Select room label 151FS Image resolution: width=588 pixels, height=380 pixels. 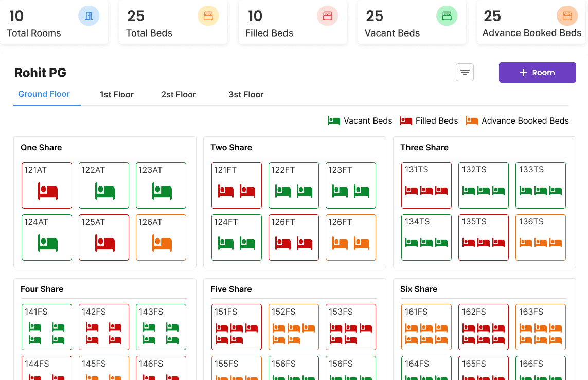point(226,312)
